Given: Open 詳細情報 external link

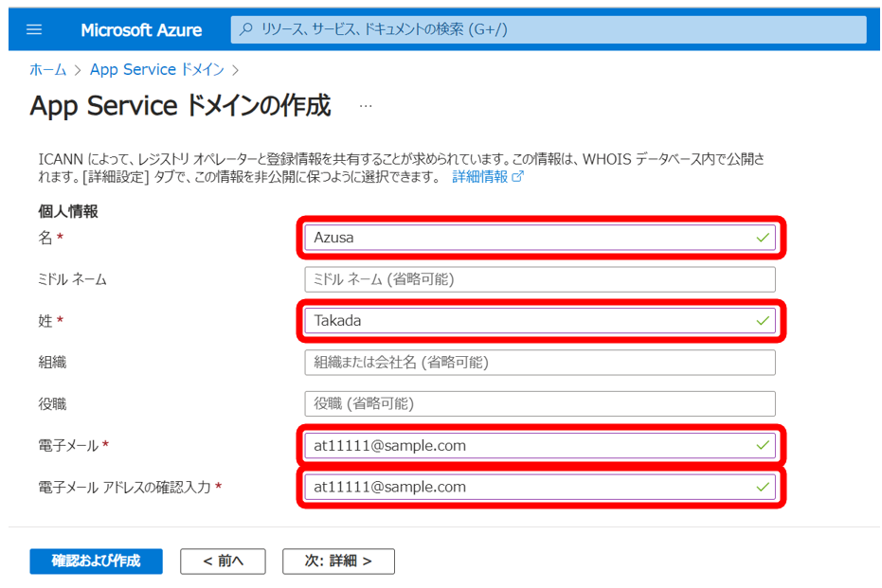Looking at the screenshot, I should pyautogui.click(x=479, y=176).
